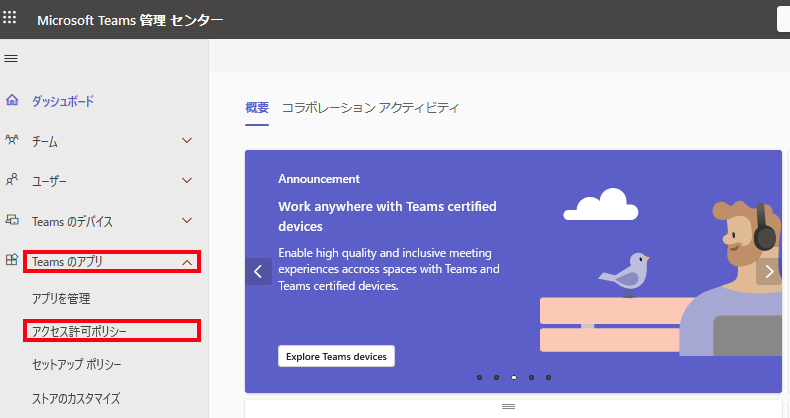Collapse the Teams のアプリ chevron
The width and height of the screenshot is (790, 418).
click(187, 262)
